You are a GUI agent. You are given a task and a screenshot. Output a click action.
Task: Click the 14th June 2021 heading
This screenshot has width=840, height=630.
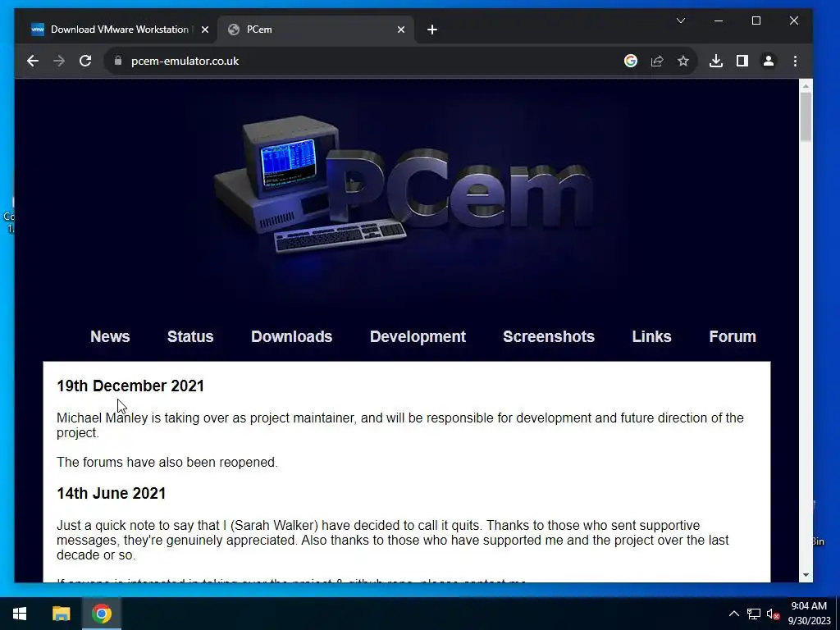coord(112,493)
